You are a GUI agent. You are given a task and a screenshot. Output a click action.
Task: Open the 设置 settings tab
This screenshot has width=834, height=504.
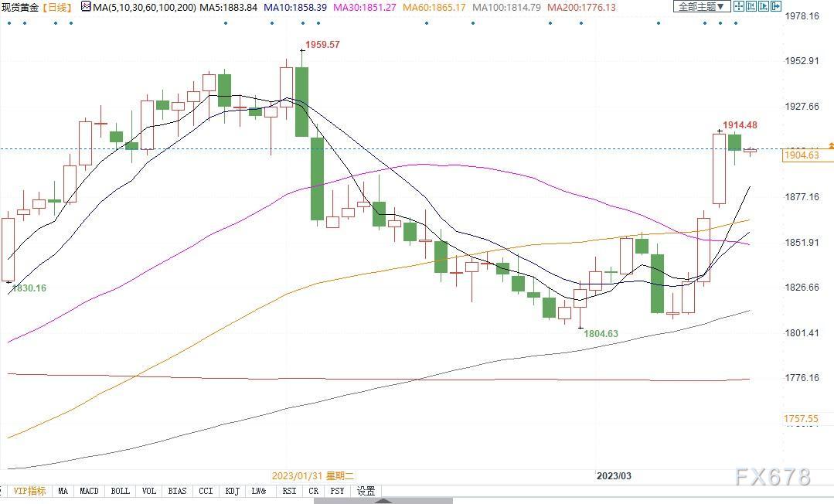366,491
